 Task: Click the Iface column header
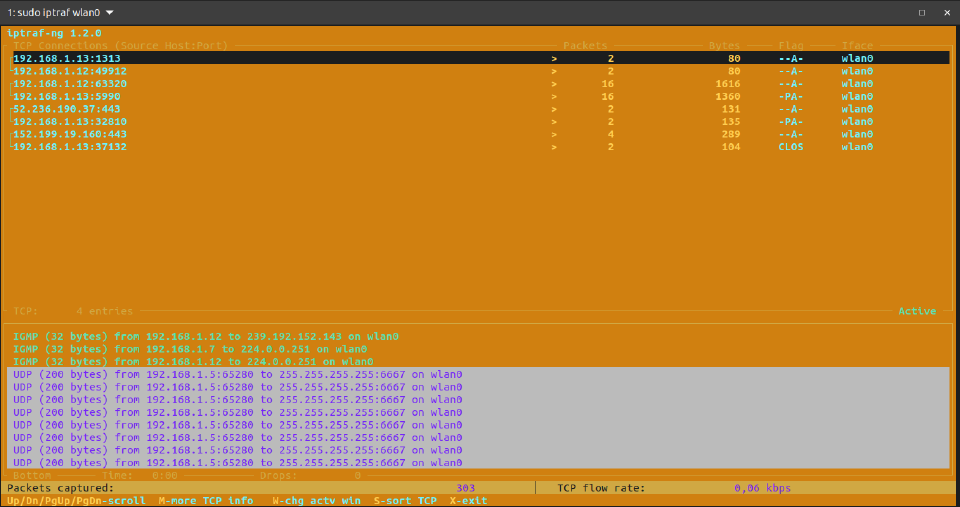pyautogui.click(x=857, y=46)
